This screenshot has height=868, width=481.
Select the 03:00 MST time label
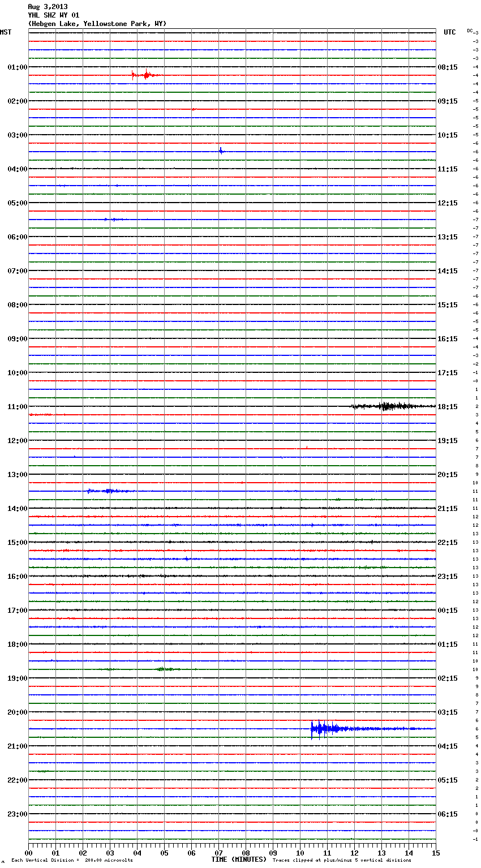pyautogui.click(x=17, y=135)
